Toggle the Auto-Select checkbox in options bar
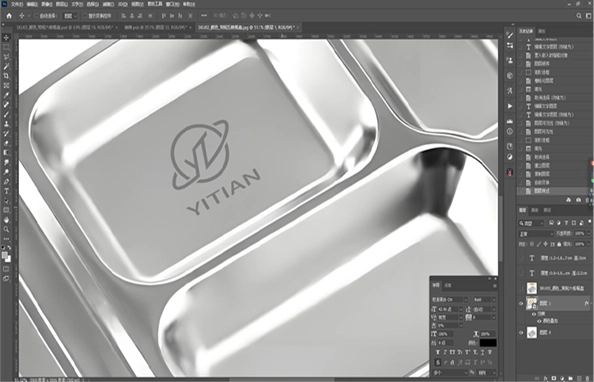 click(36, 16)
